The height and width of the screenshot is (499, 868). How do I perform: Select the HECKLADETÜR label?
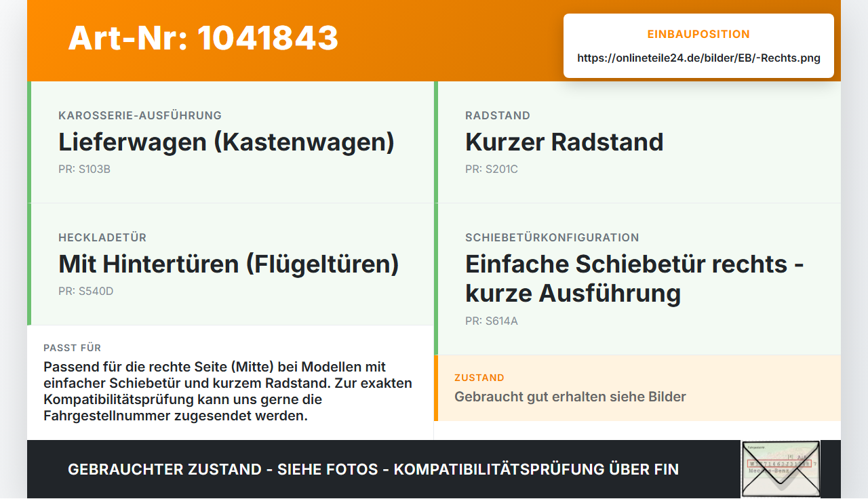[x=102, y=237]
